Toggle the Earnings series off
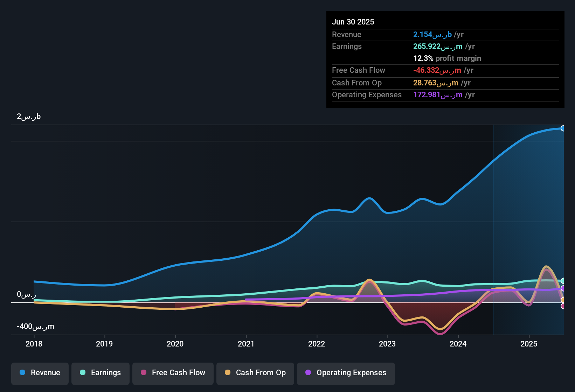Image resolution: width=575 pixels, height=392 pixels. [x=101, y=373]
